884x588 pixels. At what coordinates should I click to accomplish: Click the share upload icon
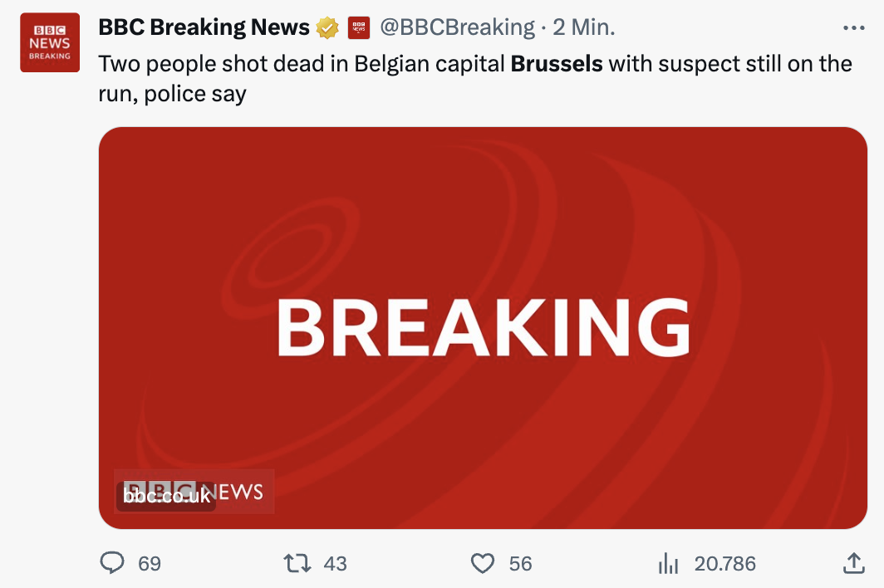(853, 564)
